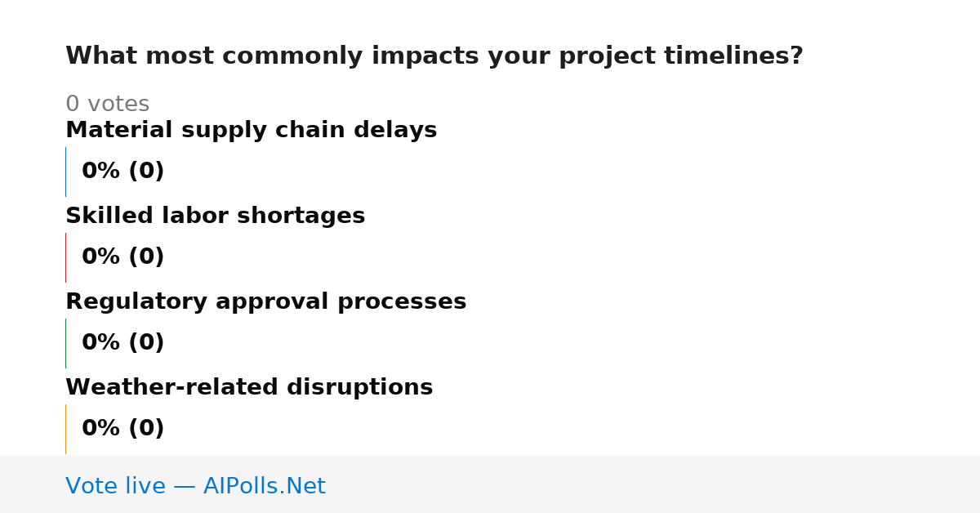
Task: Click the blue result bar for Material supply
Action: tap(65, 172)
